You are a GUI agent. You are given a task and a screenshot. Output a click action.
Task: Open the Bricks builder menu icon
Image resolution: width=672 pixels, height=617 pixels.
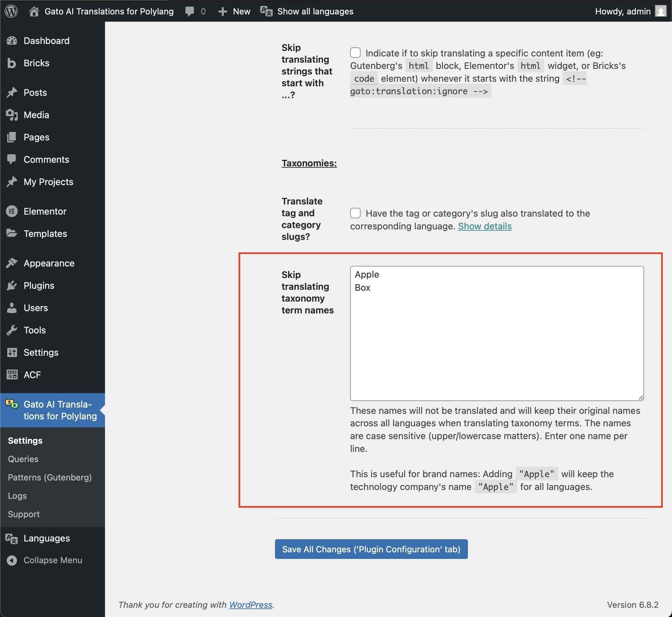pyautogui.click(x=12, y=63)
